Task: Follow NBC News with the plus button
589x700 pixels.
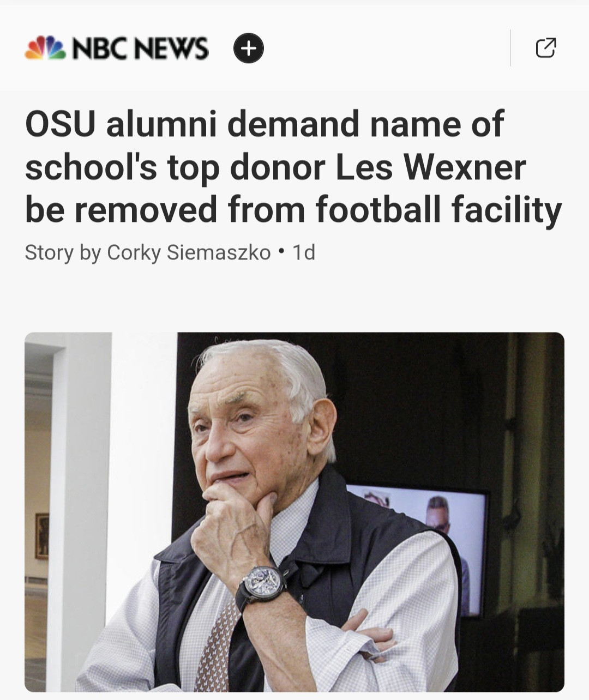Action: click(x=249, y=49)
